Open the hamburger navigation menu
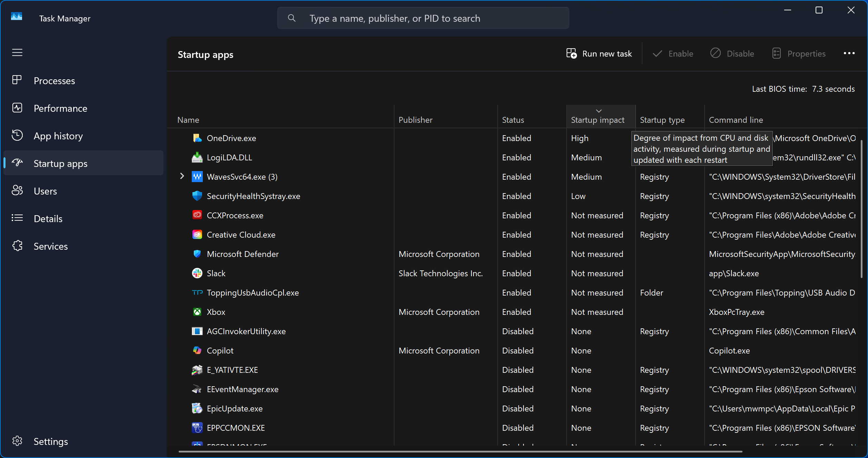Image resolution: width=868 pixels, height=458 pixels. [x=17, y=52]
